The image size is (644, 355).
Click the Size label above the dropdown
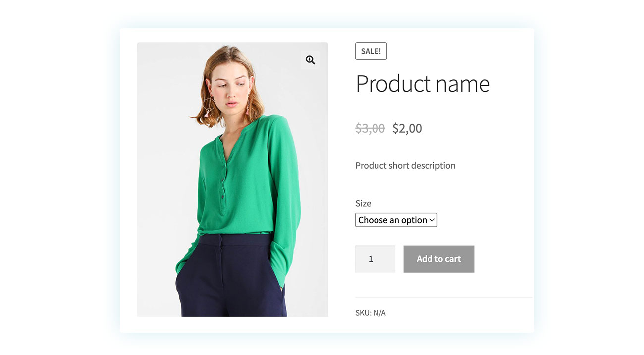(363, 203)
